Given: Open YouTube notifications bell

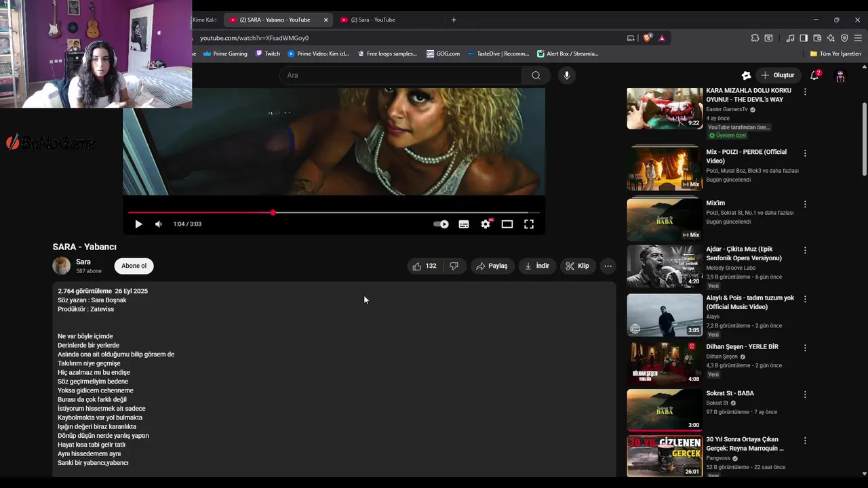Looking at the screenshot, I should (814, 75).
